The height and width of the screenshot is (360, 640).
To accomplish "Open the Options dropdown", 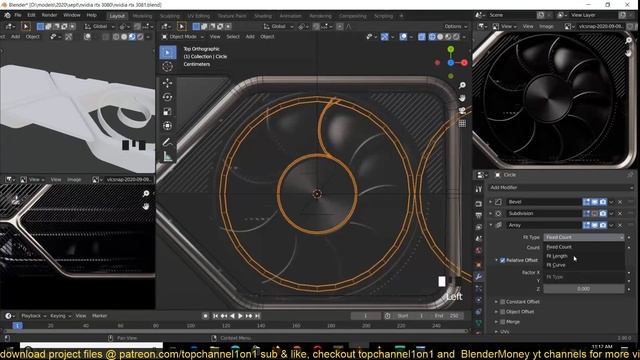I will (456, 27).
